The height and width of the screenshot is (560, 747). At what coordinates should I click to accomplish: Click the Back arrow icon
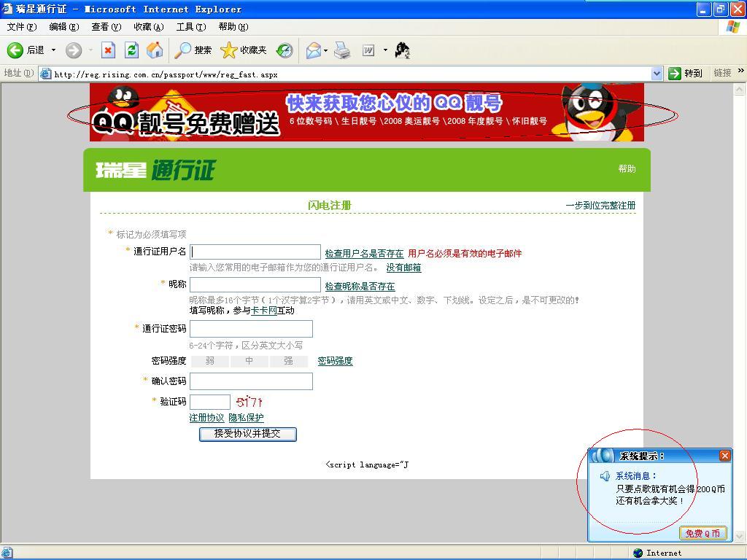pos(15,50)
